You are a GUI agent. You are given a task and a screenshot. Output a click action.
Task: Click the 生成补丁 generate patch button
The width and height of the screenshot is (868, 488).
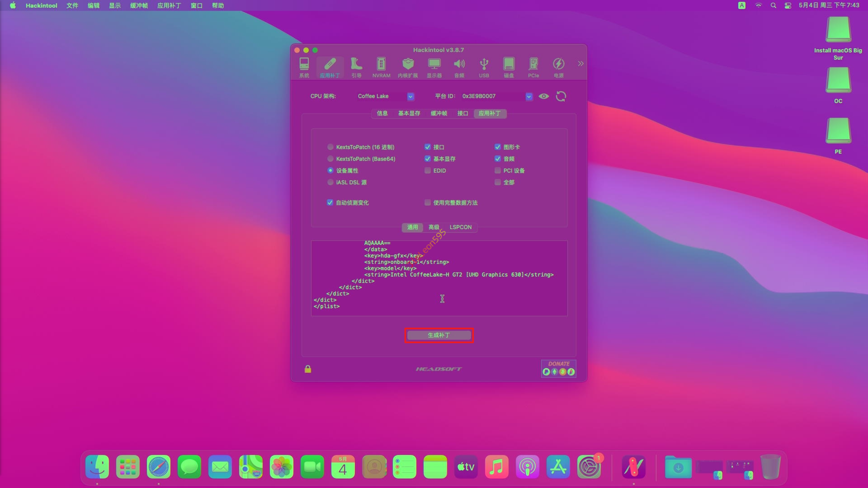click(x=439, y=335)
